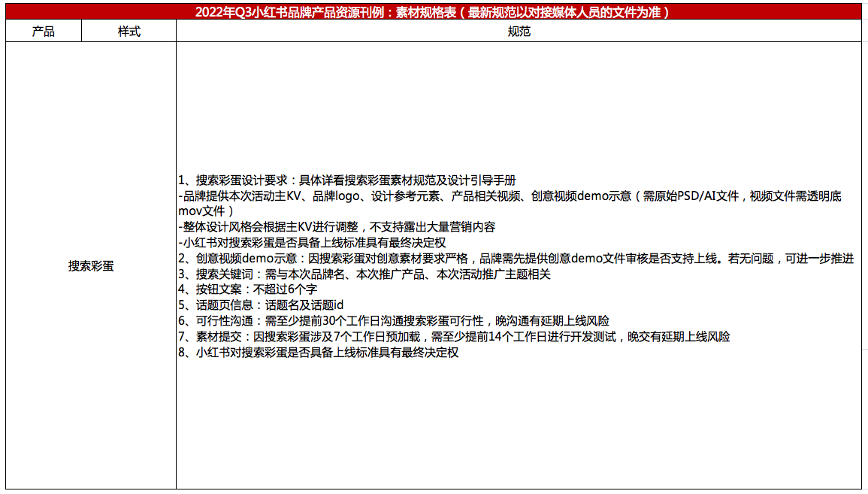
Task: Click the 搜索彩蛋 product cell
Action: pos(90,265)
